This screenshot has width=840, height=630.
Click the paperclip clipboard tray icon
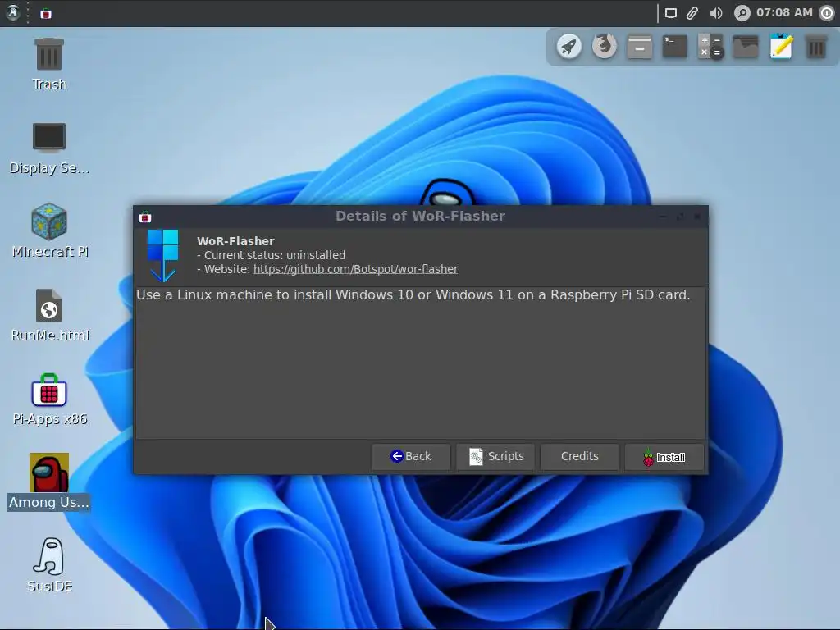[692, 13]
